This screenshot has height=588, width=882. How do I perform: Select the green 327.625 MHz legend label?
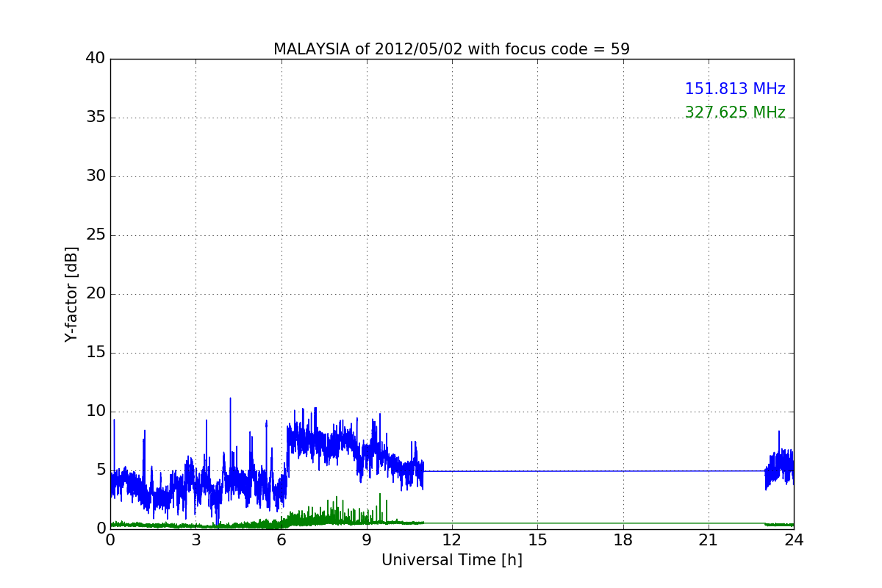735,112
